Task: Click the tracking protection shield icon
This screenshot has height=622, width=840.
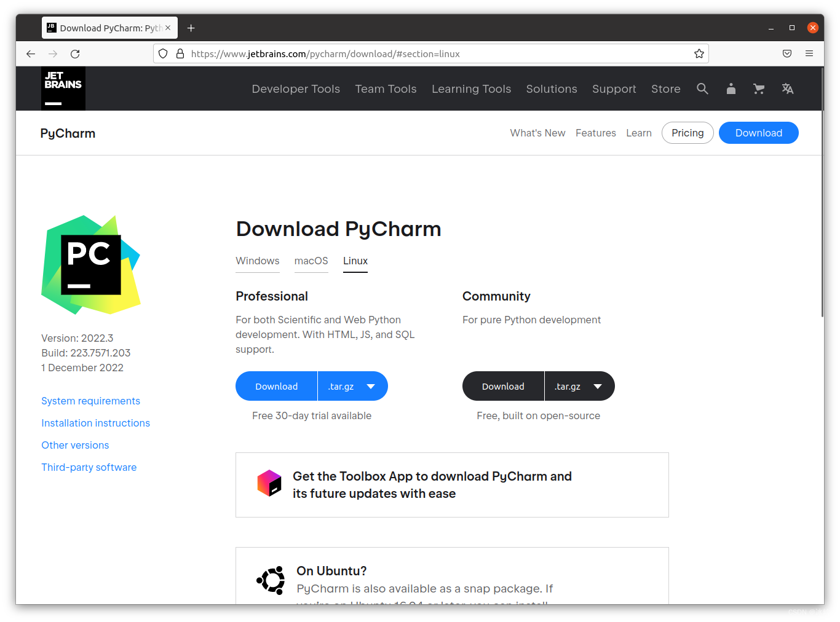Action: pos(163,54)
